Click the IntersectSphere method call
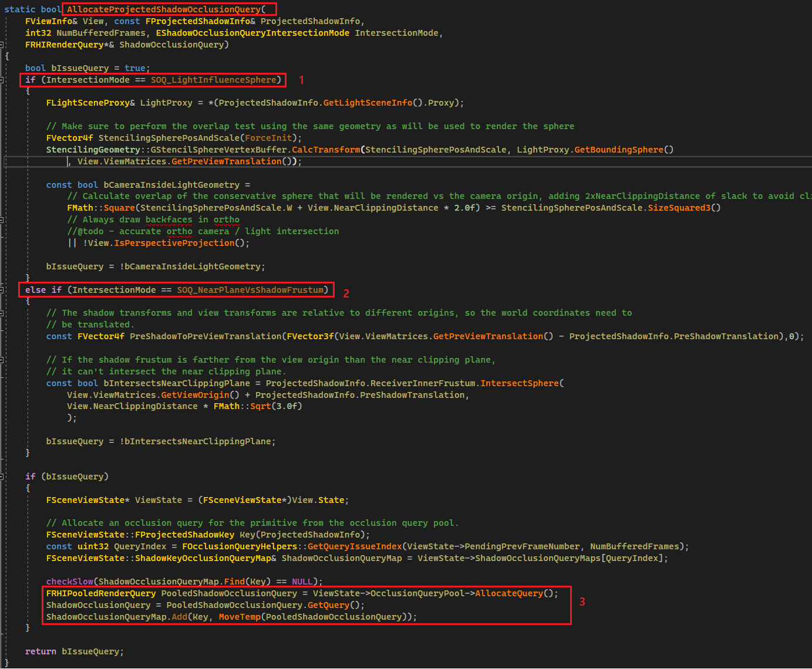This screenshot has height=669, width=812. coord(520,383)
